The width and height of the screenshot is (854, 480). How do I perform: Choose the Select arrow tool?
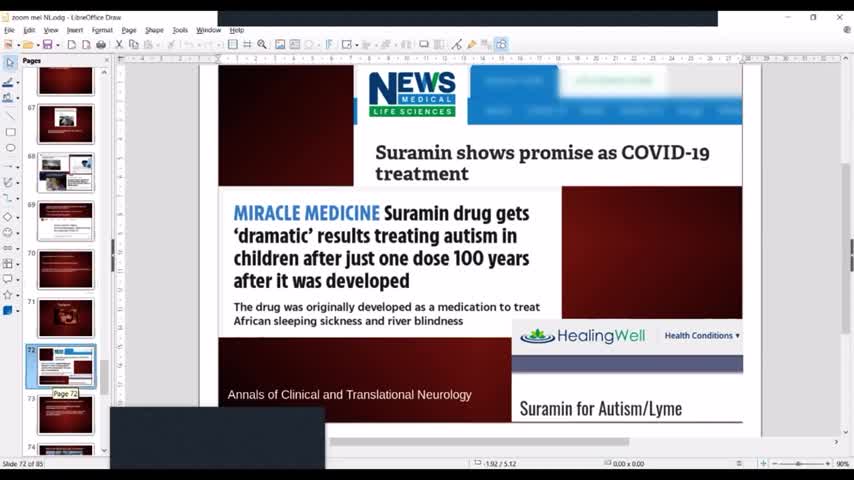(x=10, y=63)
